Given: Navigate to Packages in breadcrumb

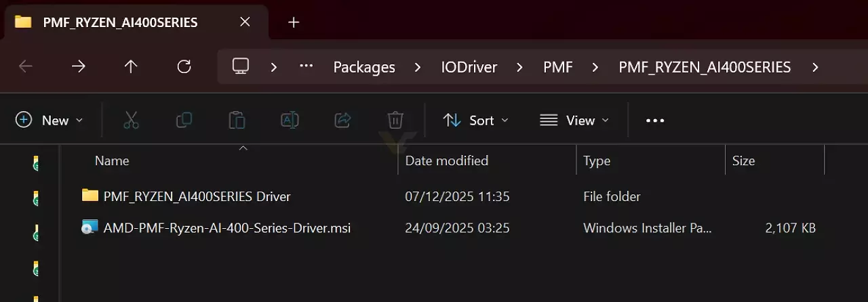Looking at the screenshot, I should (364, 67).
